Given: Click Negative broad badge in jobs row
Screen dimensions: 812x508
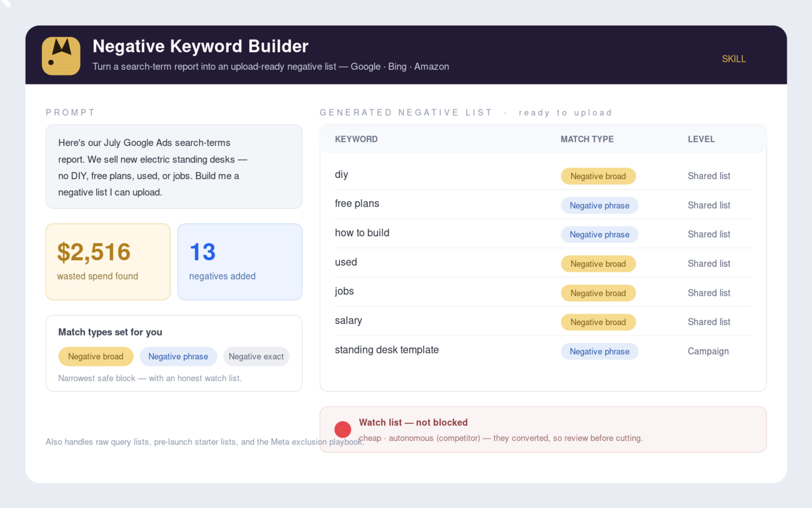Looking at the screenshot, I should coord(598,293).
